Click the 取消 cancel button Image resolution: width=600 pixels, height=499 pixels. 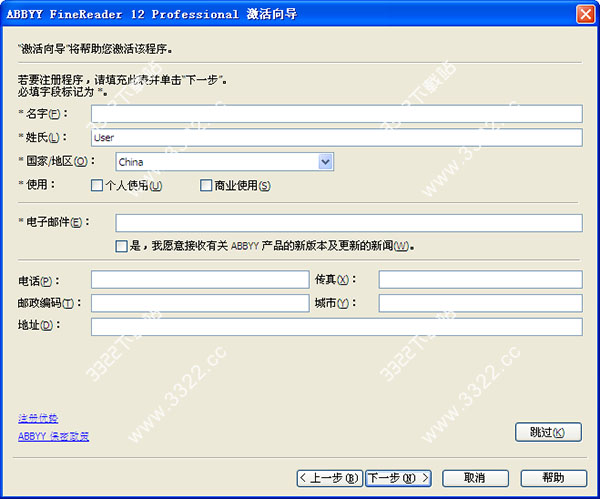[475, 478]
